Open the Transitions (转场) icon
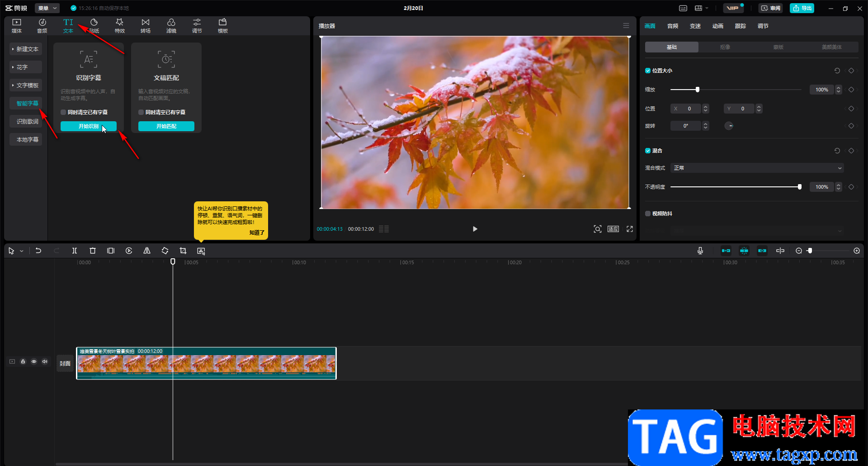 [145, 26]
